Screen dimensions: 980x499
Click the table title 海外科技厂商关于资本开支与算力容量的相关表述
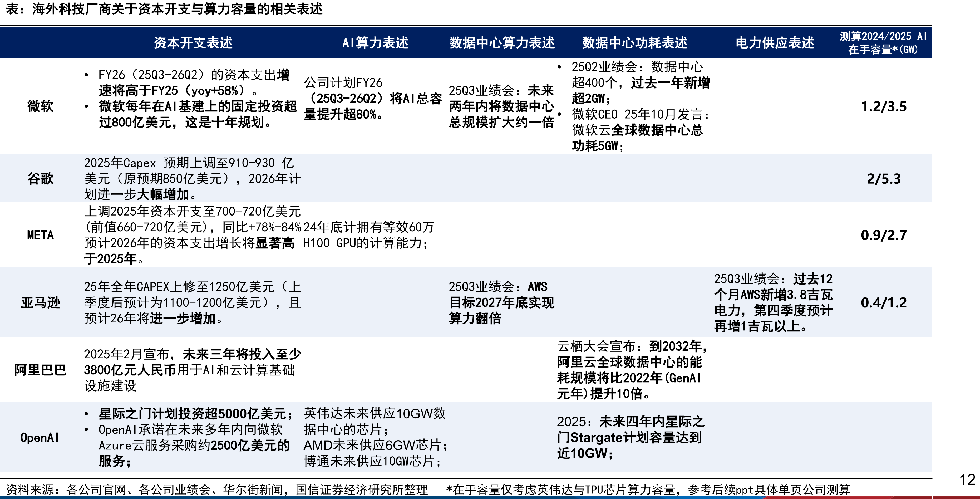coord(177,9)
